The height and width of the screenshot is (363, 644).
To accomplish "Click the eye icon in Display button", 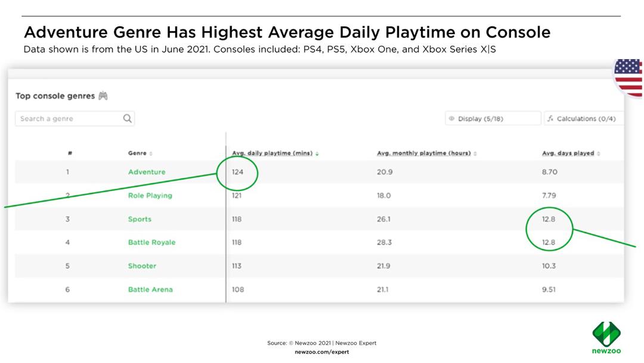I will coord(452,118).
